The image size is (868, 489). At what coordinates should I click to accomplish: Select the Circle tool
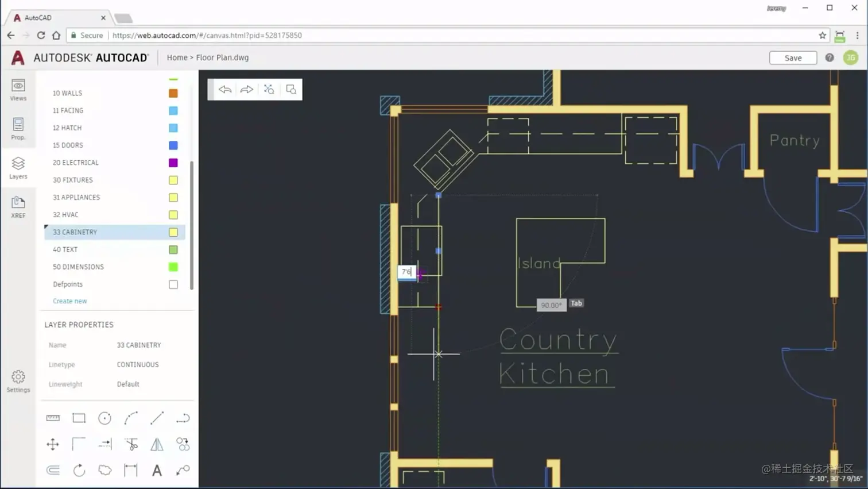click(x=104, y=418)
